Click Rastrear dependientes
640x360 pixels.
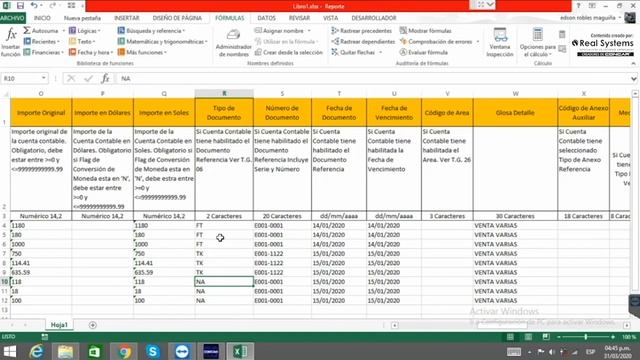tap(363, 42)
